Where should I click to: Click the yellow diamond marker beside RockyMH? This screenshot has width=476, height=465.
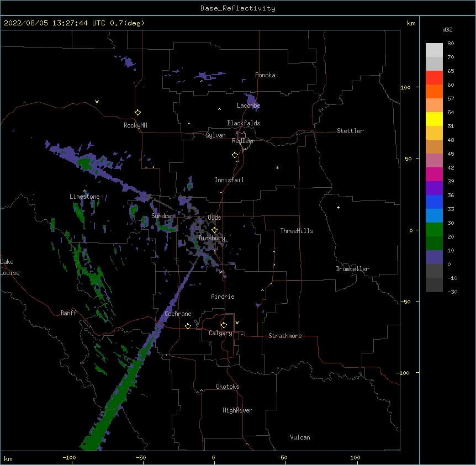137,113
